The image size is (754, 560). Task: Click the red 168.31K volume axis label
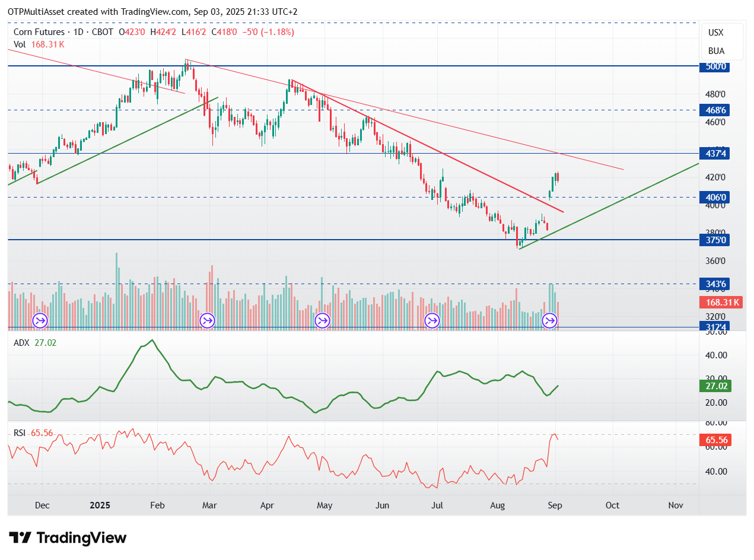click(723, 303)
